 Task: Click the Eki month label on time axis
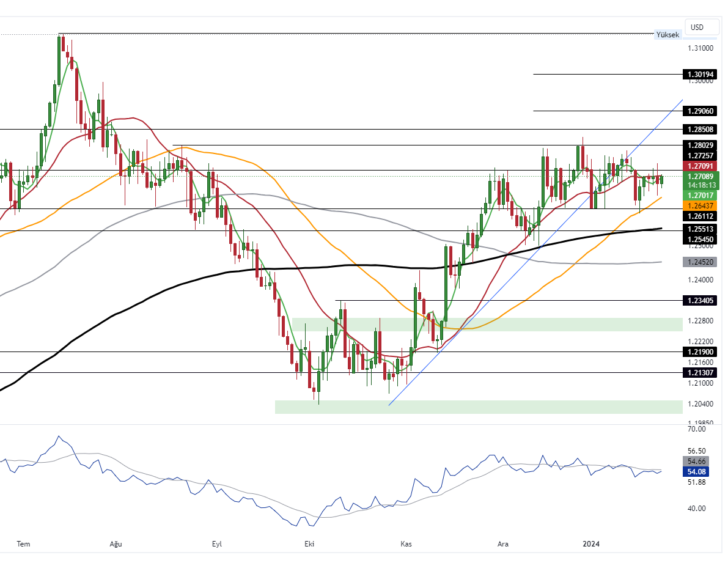tap(309, 543)
